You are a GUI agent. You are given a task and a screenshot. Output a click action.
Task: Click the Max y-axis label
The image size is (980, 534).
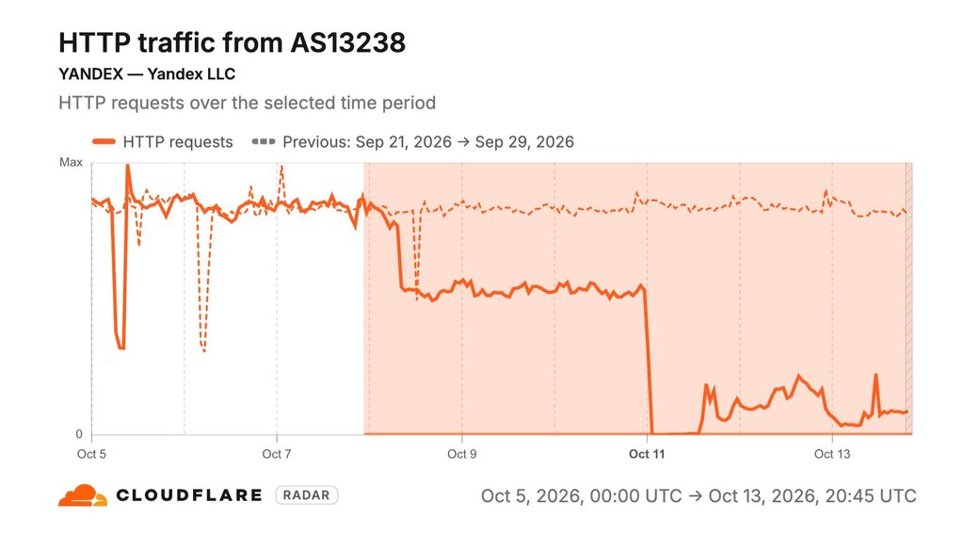(x=71, y=163)
